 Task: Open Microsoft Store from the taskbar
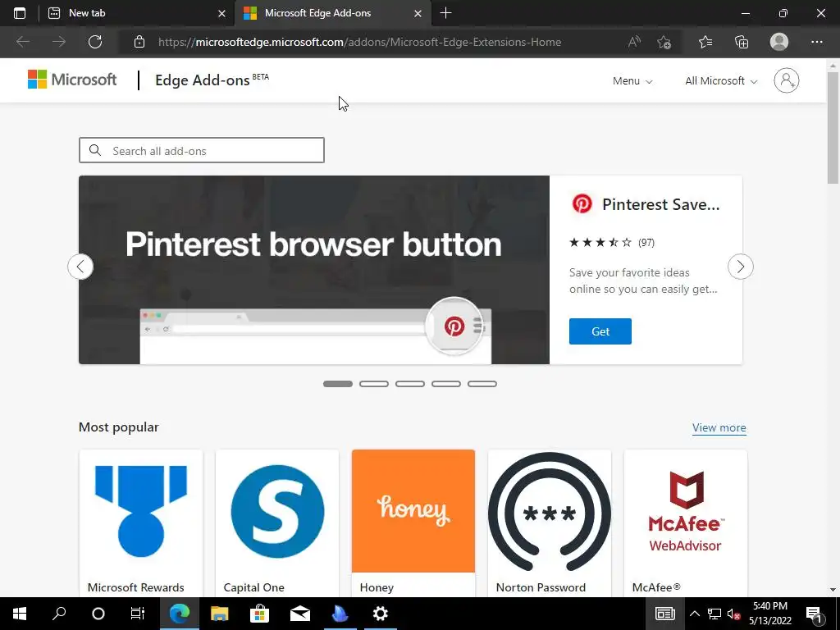[259, 614]
